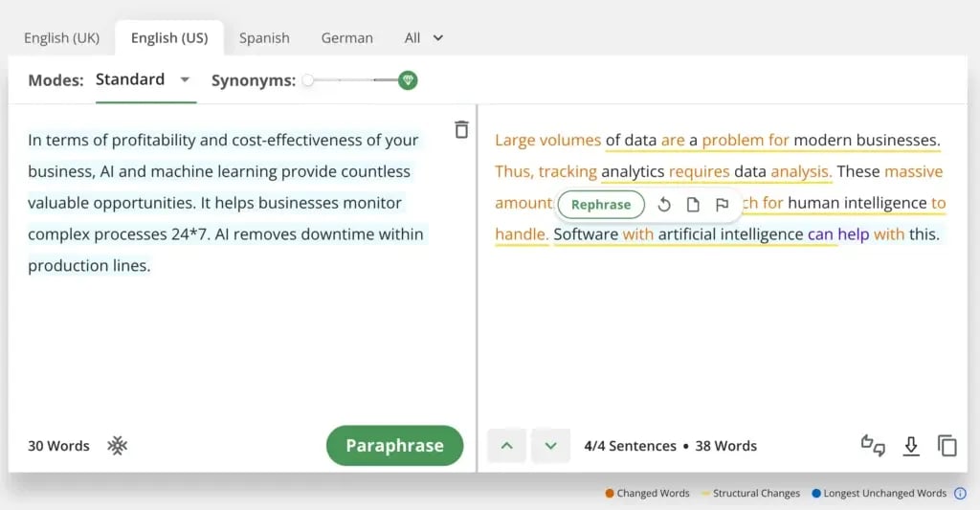Flag the sentence with the flag icon

coord(723,205)
